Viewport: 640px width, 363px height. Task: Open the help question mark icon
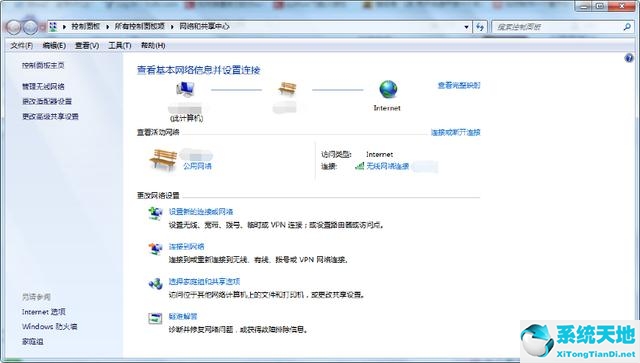pos(629,58)
